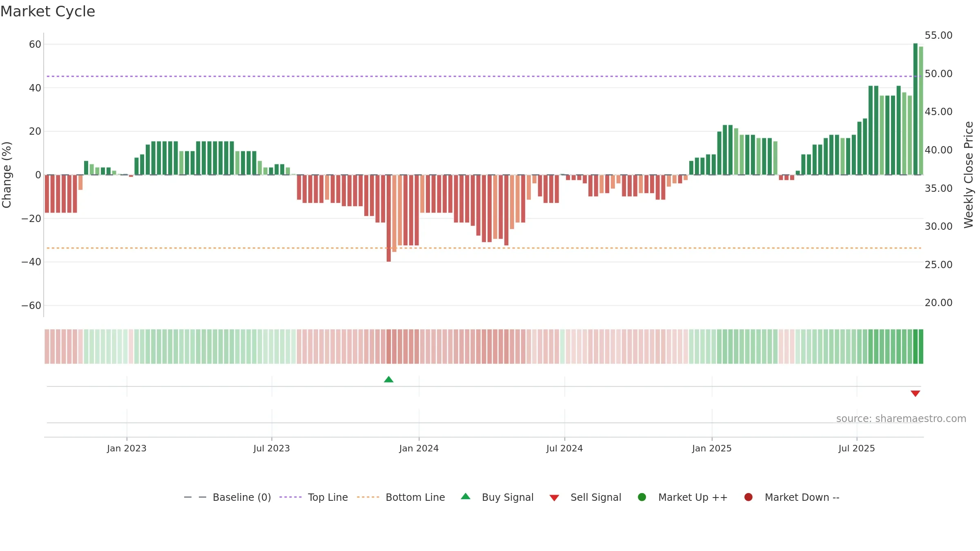
Task: Click the tallest green bar above 60
Action: coord(915,109)
